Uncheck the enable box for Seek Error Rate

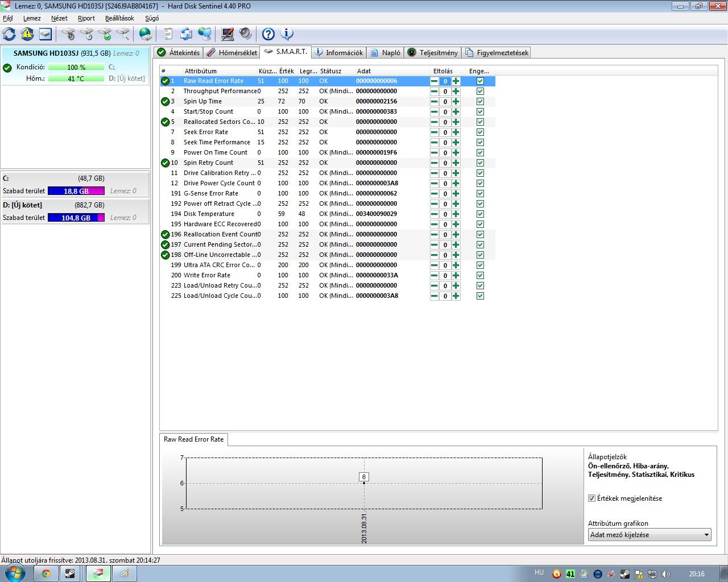point(480,132)
